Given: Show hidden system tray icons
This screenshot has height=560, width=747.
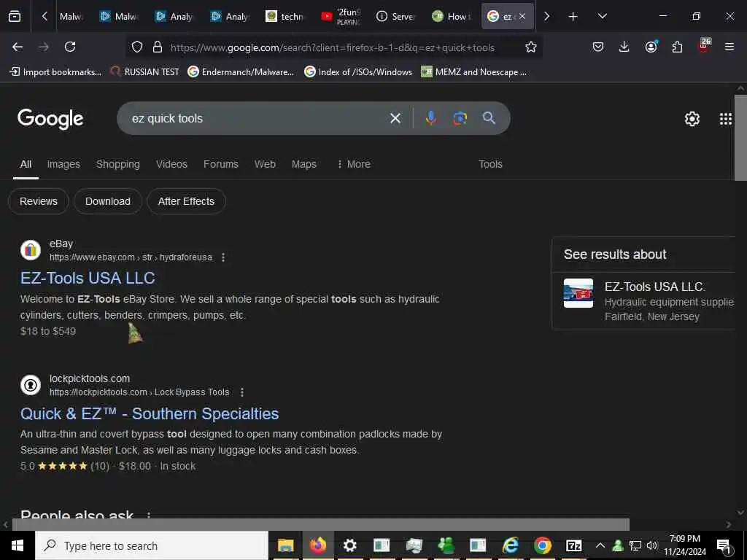Looking at the screenshot, I should 600,545.
